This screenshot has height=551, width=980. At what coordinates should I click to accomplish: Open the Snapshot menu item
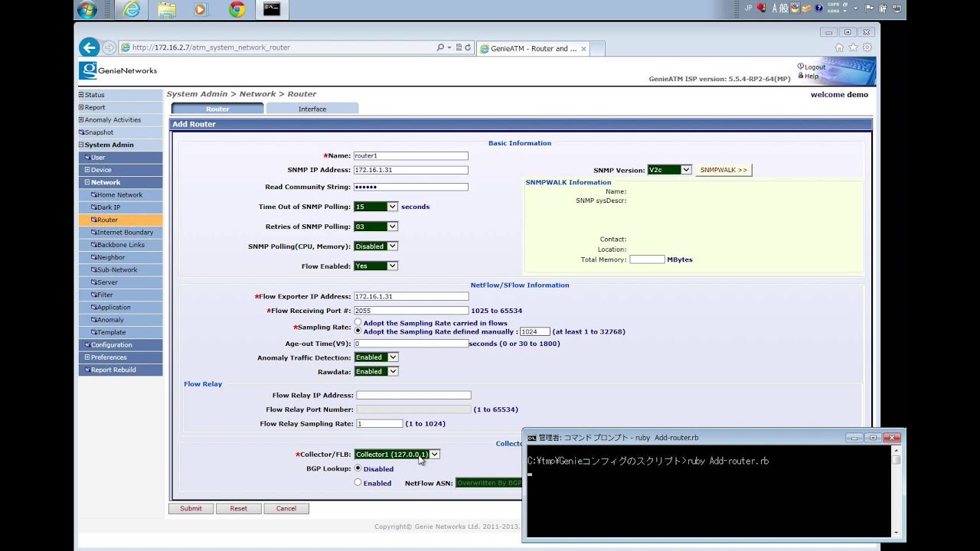tap(120, 132)
